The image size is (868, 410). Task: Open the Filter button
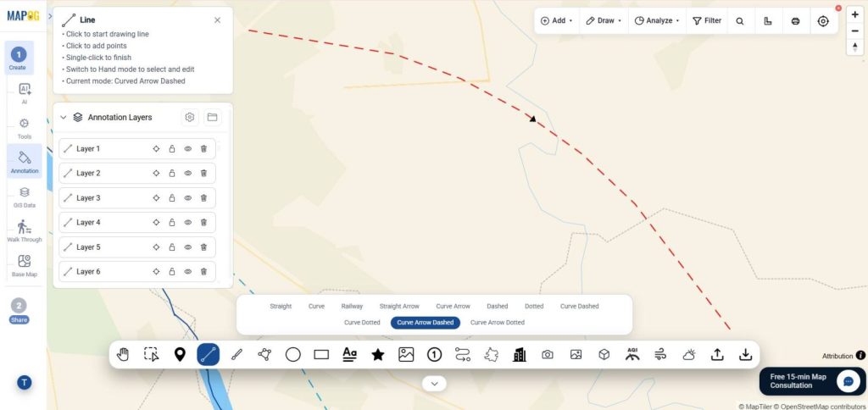707,21
